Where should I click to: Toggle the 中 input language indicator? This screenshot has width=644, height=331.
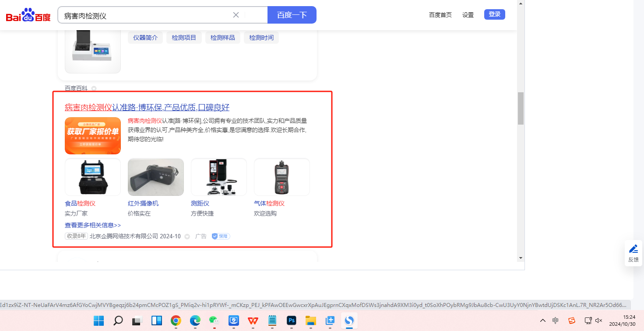(x=556, y=321)
